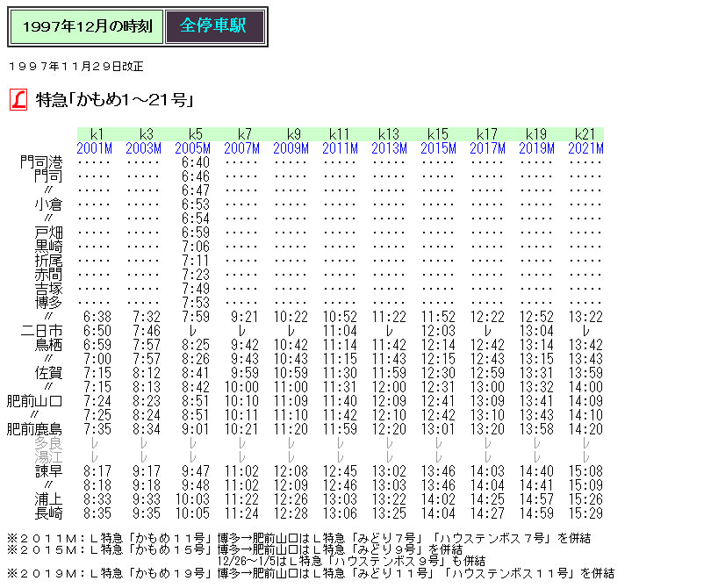
Task: Click the 10:05 長崎 arrival of k5
Action: (x=192, y=513)
